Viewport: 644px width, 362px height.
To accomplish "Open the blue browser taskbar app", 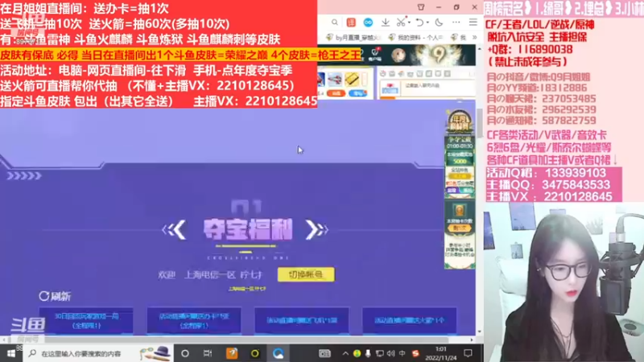I will pyautogui.click(x=278, y=353).
